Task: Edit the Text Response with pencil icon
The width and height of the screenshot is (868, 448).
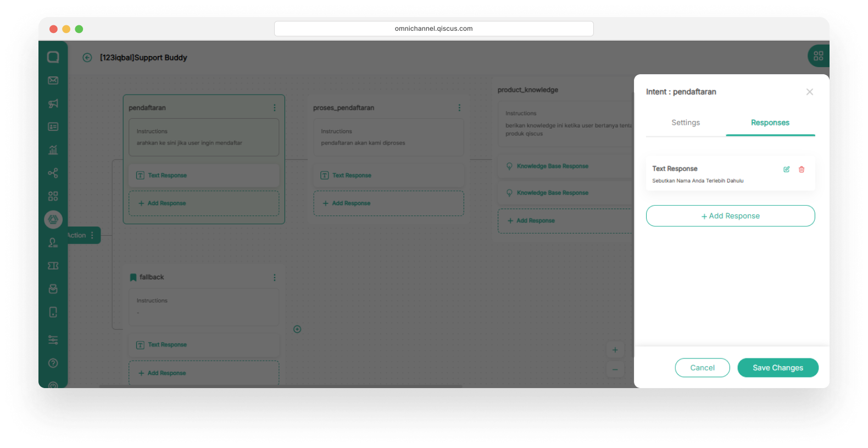Action: (786, 169)
